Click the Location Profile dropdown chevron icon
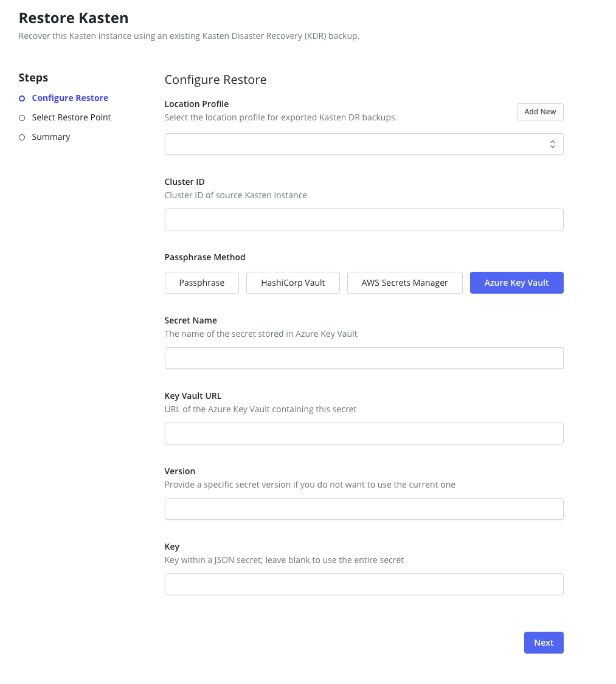 [552, 144]
